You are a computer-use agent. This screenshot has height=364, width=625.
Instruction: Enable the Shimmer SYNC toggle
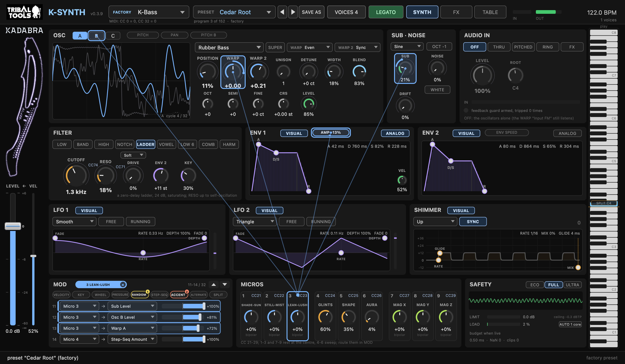coord(473,222)
